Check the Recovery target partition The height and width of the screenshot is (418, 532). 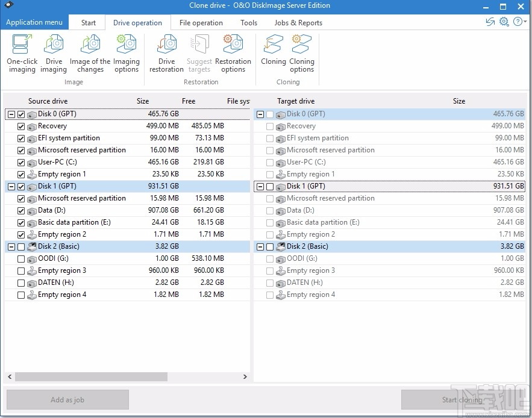[269, 126]
